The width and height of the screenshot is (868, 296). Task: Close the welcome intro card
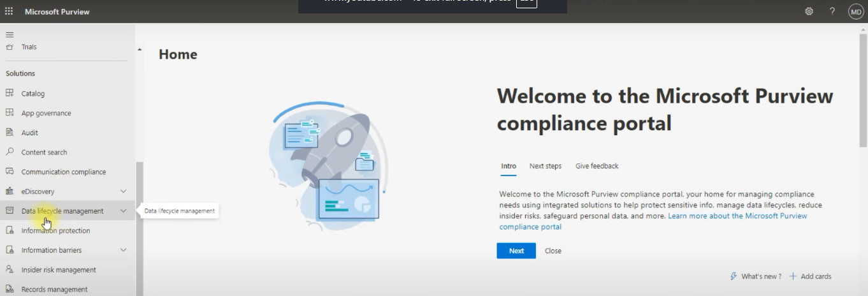(x=553, y=251)
